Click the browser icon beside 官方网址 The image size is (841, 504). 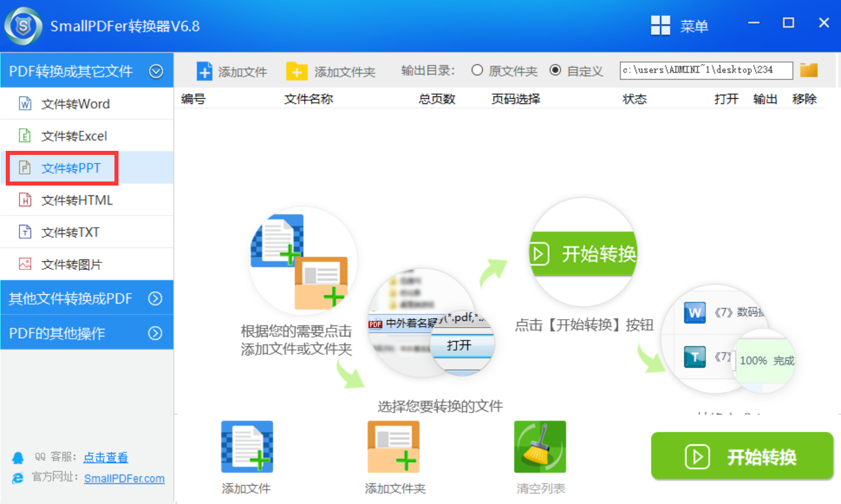pos(18,478)
